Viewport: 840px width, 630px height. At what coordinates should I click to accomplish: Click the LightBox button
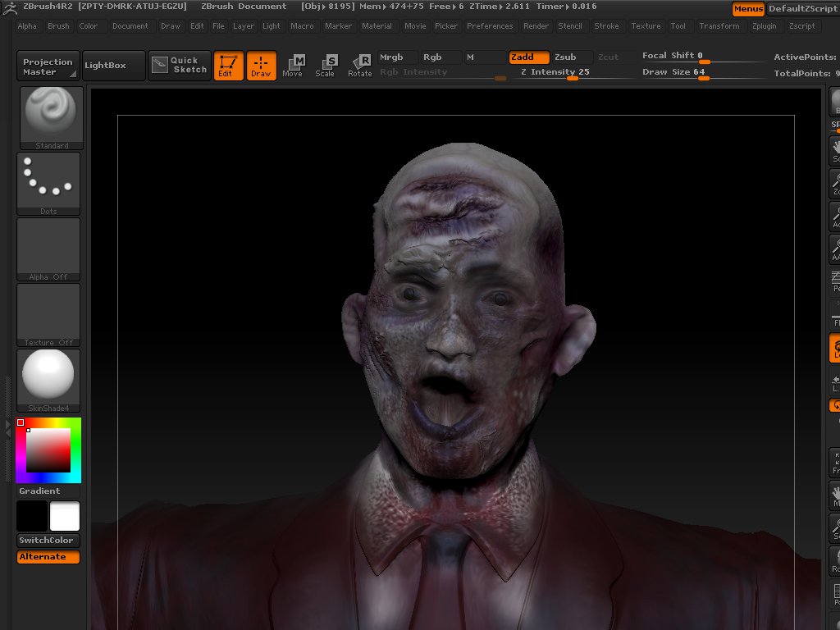(105, 65)
